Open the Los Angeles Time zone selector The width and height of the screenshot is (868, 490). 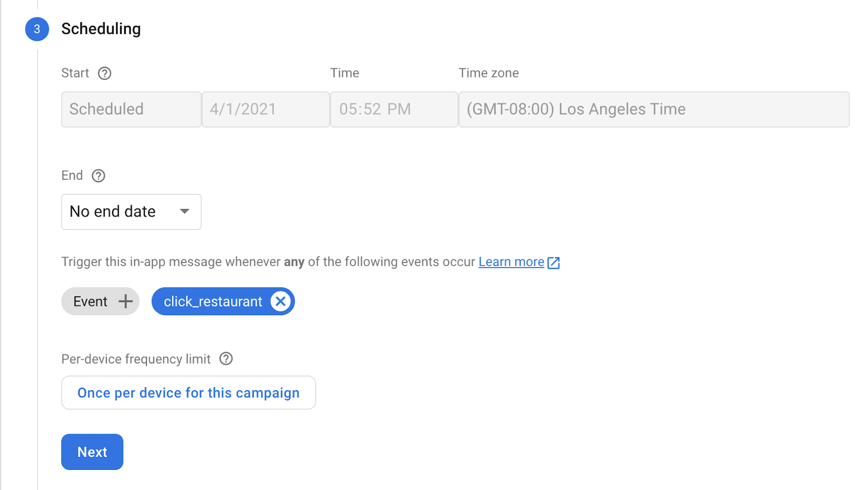tap(654, 110)
